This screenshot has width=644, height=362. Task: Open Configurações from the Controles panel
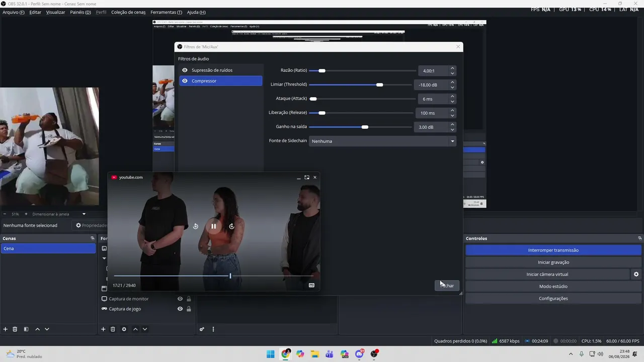click(x=553, y=299)
